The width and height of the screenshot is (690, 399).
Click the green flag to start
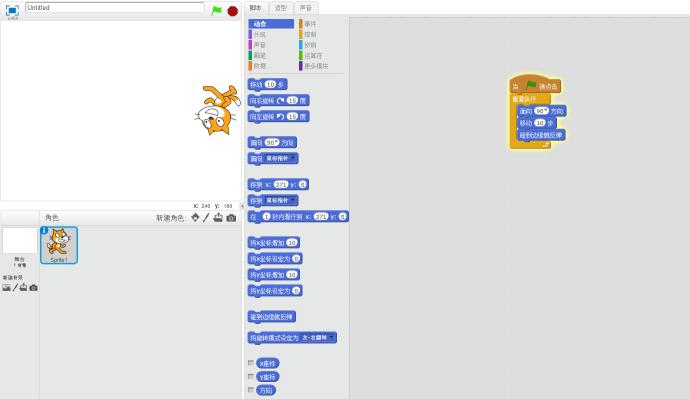217,10
